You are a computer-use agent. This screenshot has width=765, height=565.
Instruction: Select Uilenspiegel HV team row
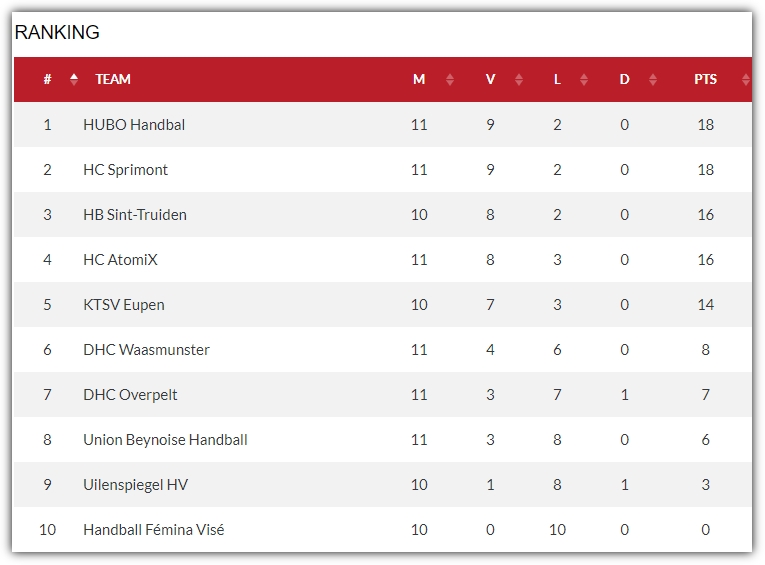pyautogui.click(x=382, y=484)
